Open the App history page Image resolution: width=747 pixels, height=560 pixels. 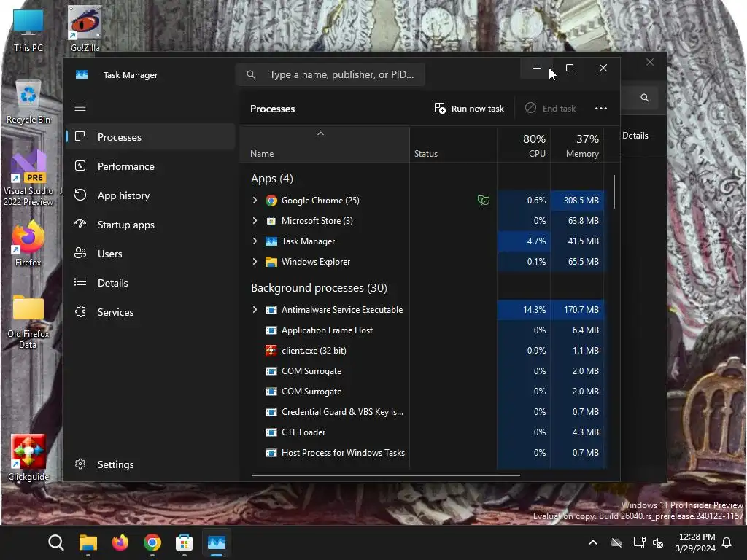(x=150, y=195)
